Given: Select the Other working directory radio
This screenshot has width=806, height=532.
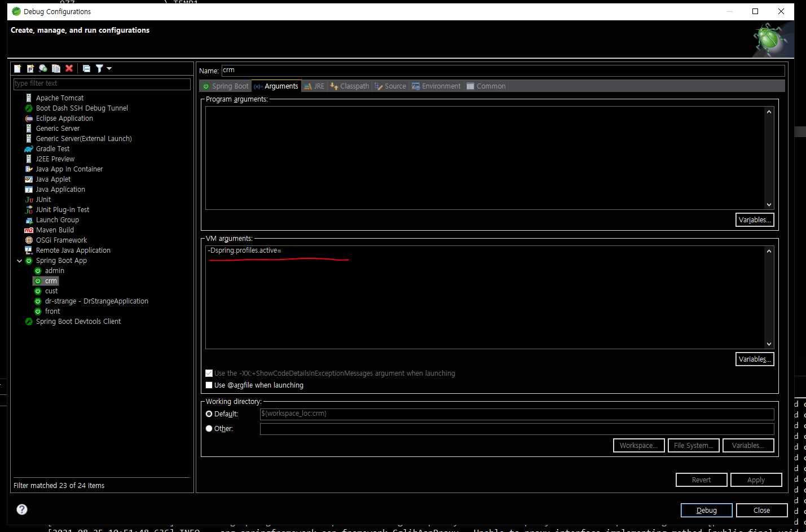Looking at the screenshot, I should [209, 429].
